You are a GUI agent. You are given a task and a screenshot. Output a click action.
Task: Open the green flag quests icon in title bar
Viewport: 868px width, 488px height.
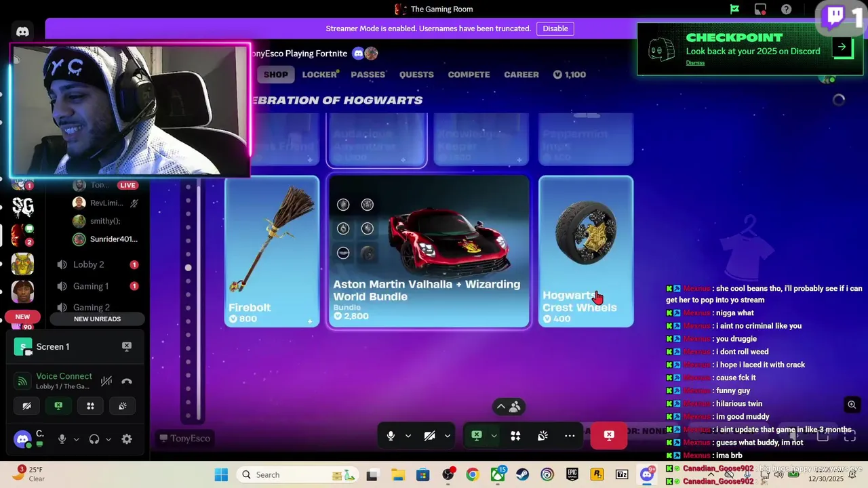pos(734,9)
